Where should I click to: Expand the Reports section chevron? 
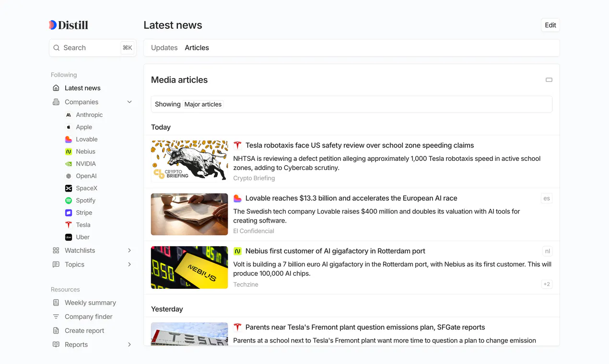129,344
